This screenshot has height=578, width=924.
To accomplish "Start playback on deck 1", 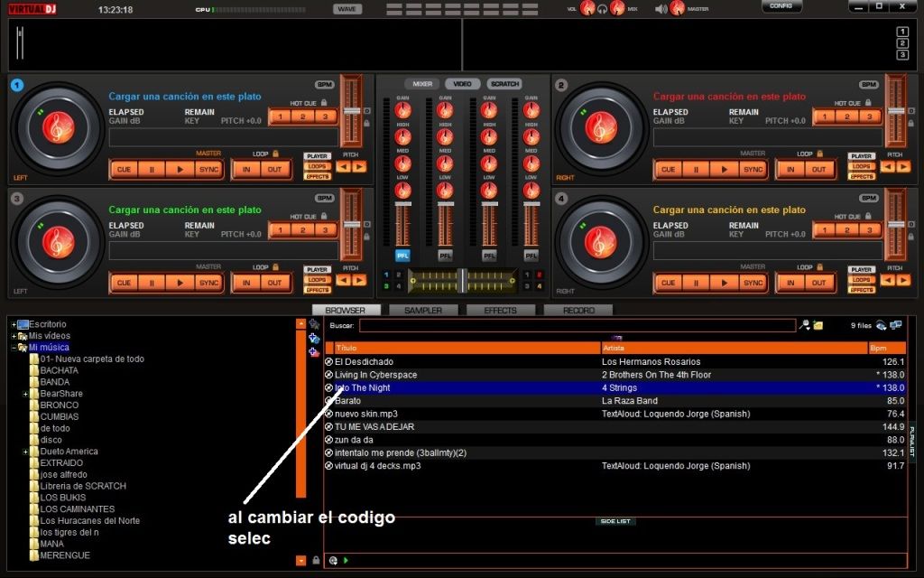I will click(x=180, y=169).
